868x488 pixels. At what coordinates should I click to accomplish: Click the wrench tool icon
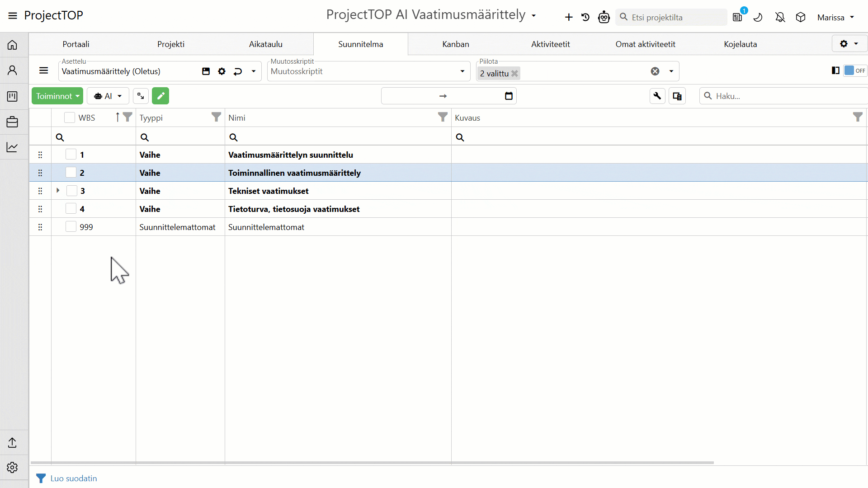pyautogui.click(x=657, y=96)
